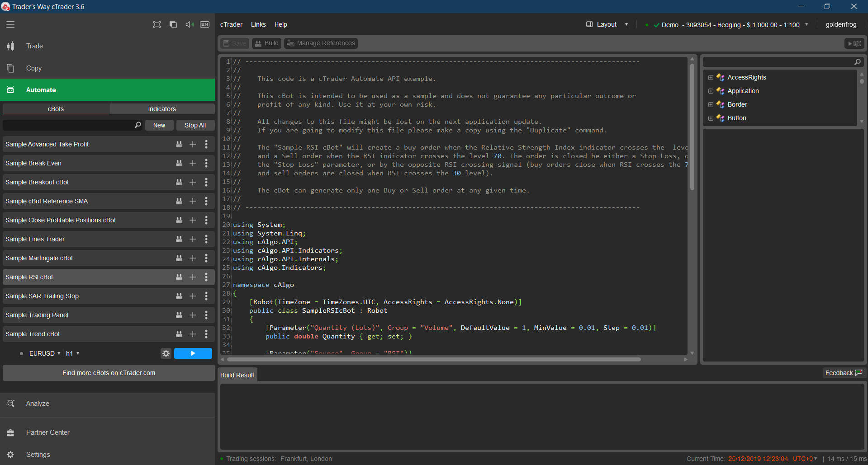
Task: Open the three-dot menu for Sample Martingale cBot
Action: (x=206, y=258)
